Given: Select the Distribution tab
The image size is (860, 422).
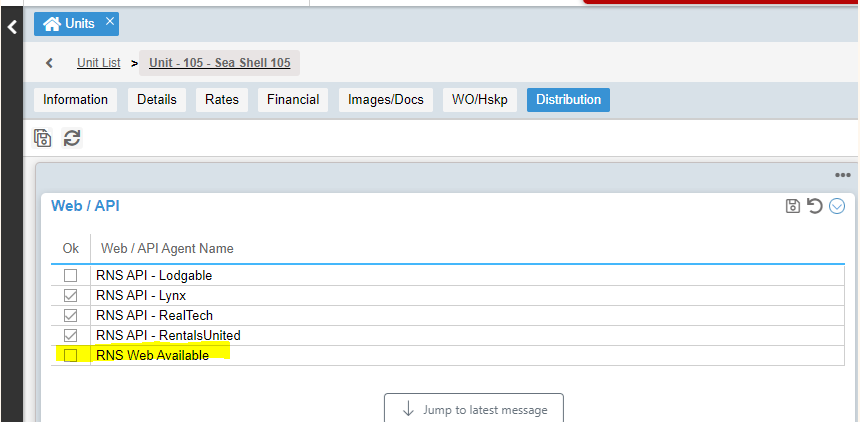Looking at the screenshot, I should point(568,100).
